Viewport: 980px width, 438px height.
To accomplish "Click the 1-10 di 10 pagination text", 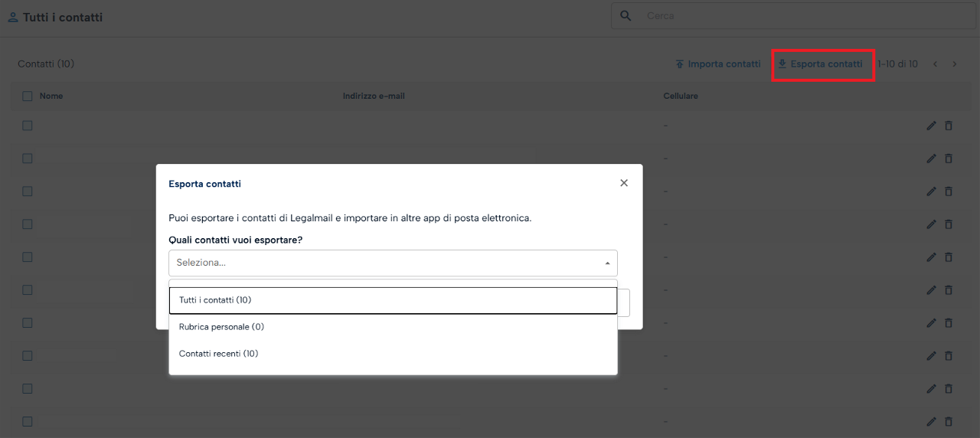I will coord(897,64).
